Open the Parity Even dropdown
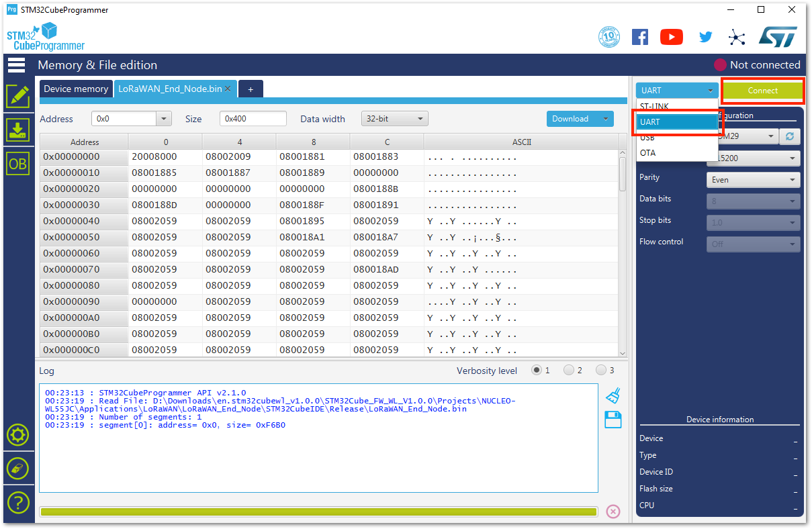Image resolution: width=812 pixels, height=529 pixels. (754, 180)
